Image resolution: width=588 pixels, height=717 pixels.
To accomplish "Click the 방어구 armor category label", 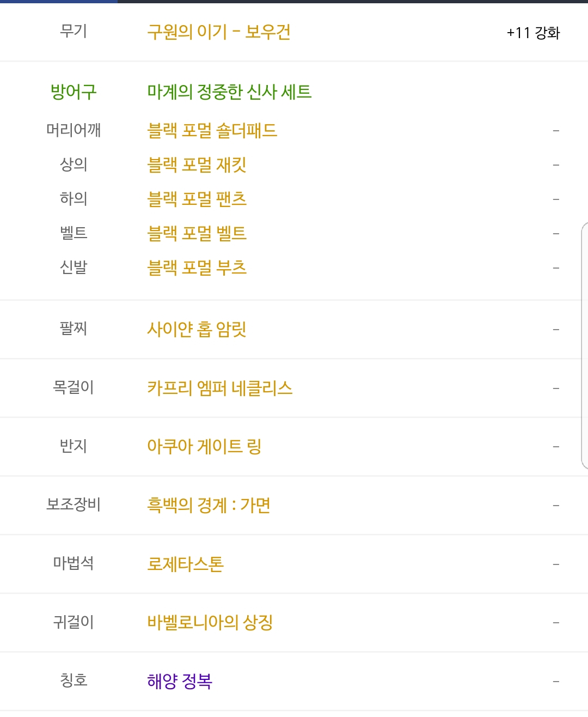I will [x=73, y=92].
